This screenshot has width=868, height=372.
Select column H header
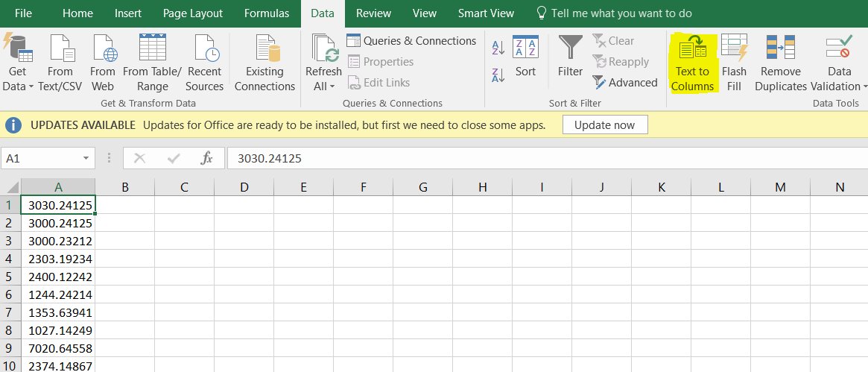pyautogui.click(x=482, y=187)
